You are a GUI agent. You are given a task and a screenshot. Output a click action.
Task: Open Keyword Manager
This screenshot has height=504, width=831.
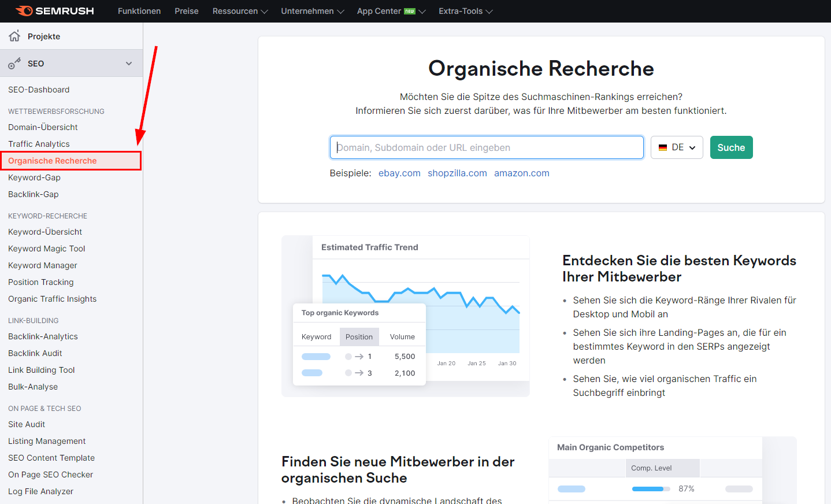click(43, 265)
